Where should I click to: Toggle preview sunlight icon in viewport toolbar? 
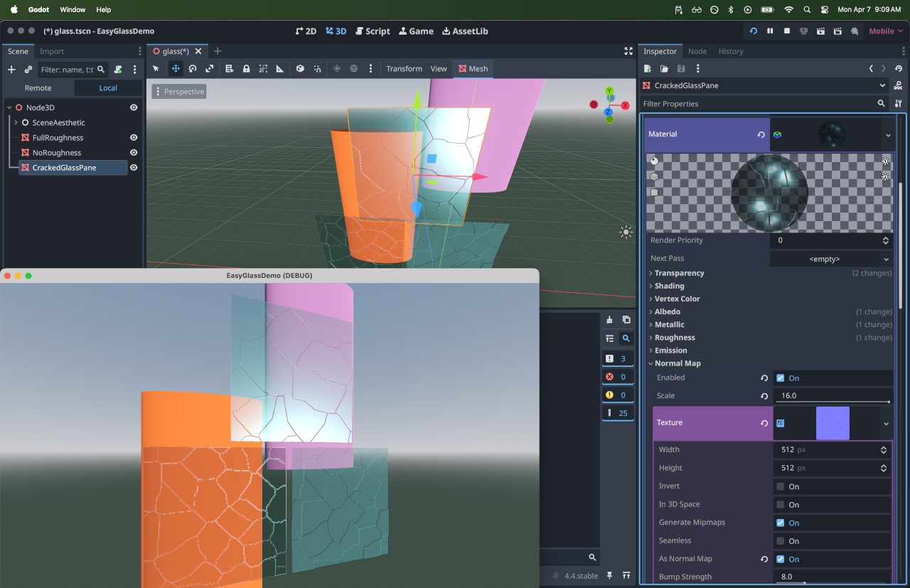(337, 69)
